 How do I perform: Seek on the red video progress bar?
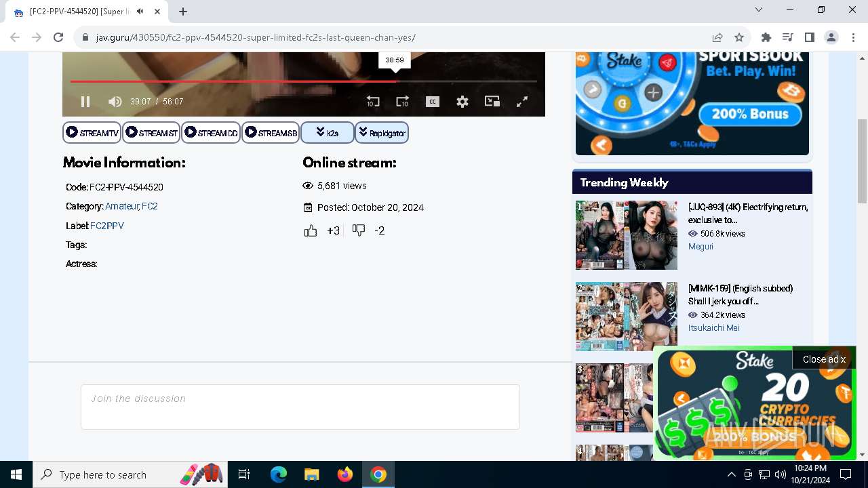(x=304, y=81)
